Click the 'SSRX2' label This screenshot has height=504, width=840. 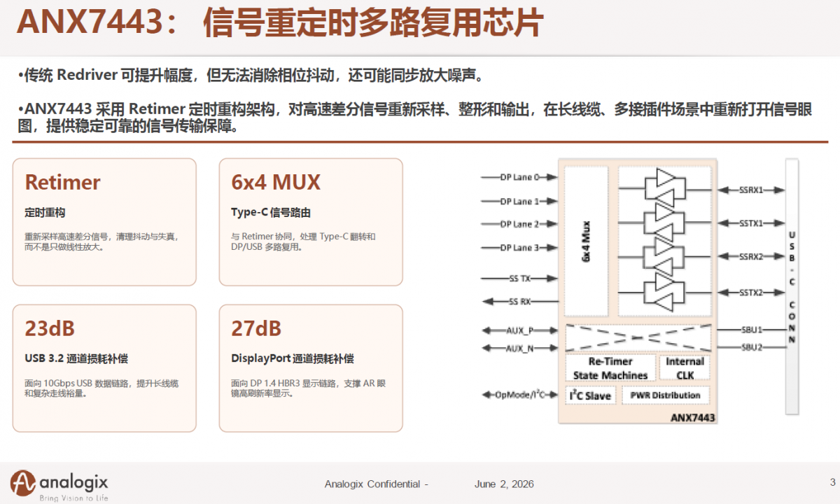751,257
